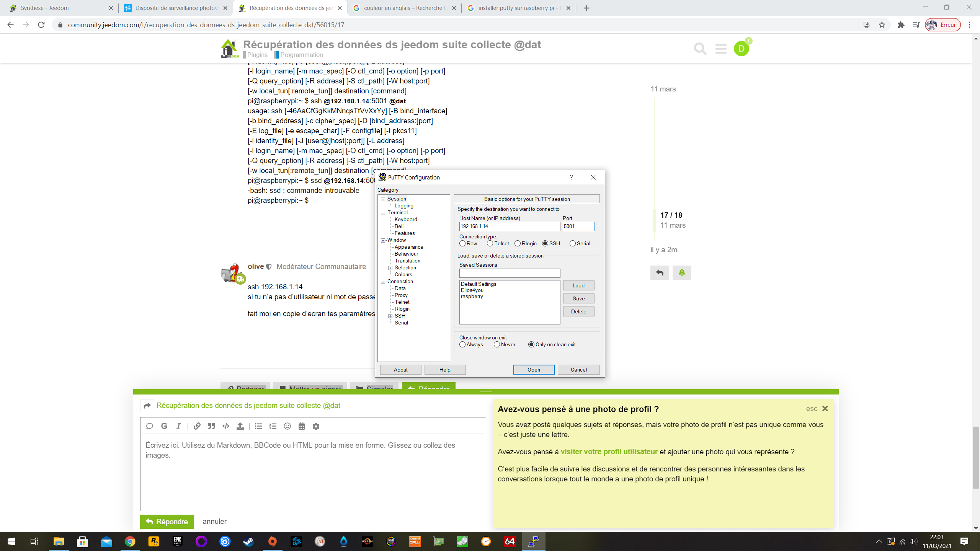Select the Serial connection type radio

573,243
